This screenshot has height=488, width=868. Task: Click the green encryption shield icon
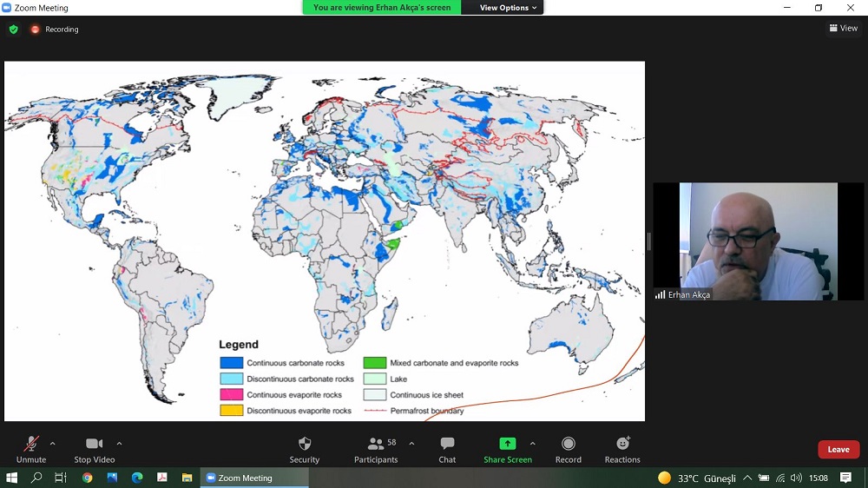tap(13, 30)
